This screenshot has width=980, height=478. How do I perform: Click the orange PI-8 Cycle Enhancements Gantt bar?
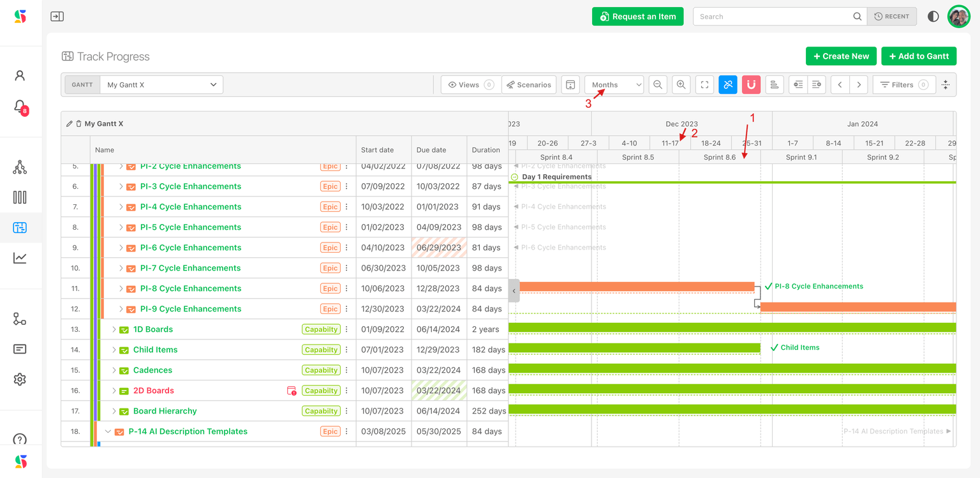click(637, 287)
